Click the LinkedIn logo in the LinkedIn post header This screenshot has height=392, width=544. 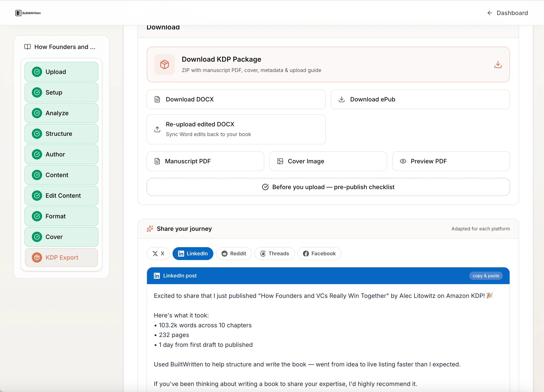[x=157, y=276]
